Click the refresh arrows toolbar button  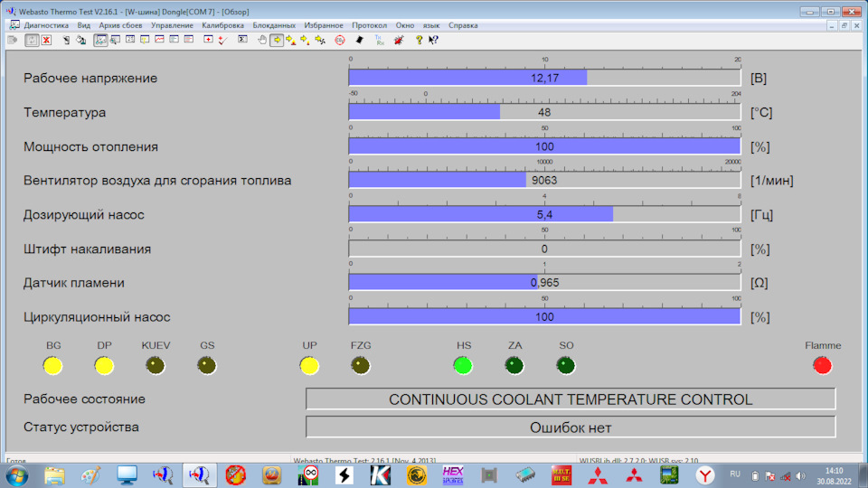33,40
